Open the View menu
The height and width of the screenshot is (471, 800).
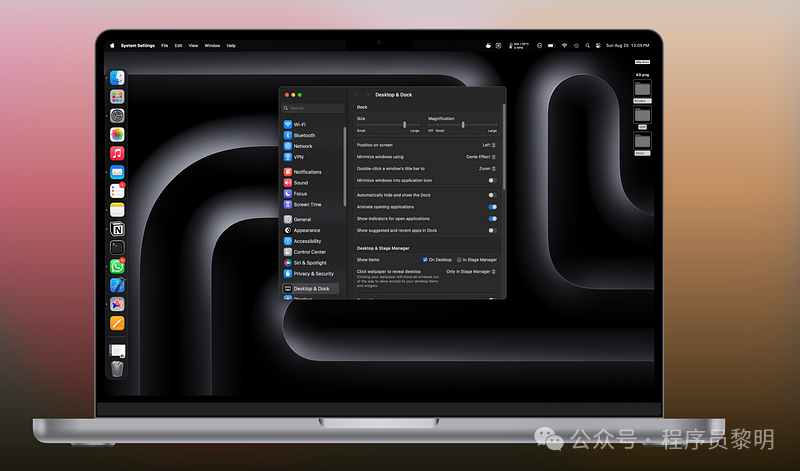click(193, 45)
